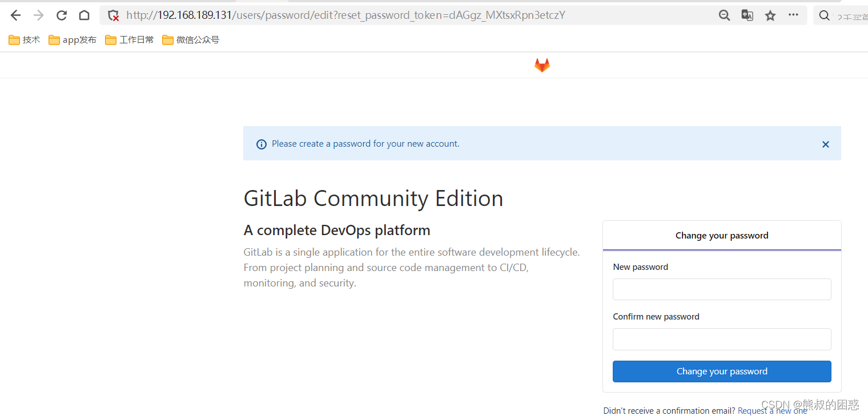Click the New password label
The width and height of the screenshot is (868, 416).
640,267
